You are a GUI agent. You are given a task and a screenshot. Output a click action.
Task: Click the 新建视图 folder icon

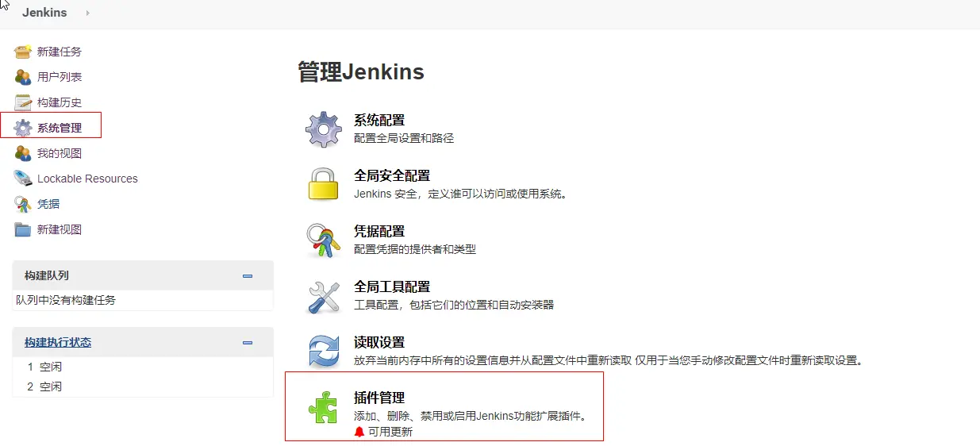click(x=23, y=229)
